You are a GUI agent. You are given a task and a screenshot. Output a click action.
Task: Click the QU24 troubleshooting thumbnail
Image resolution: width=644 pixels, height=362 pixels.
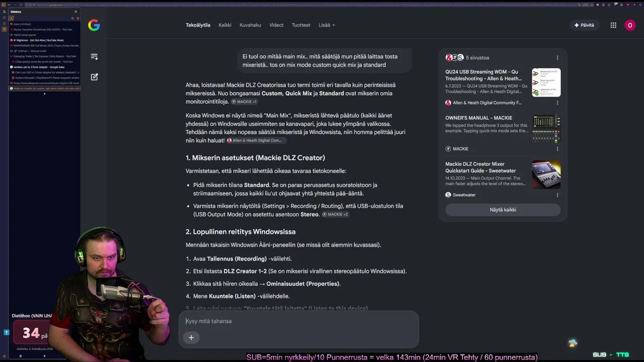click(546, 82)
